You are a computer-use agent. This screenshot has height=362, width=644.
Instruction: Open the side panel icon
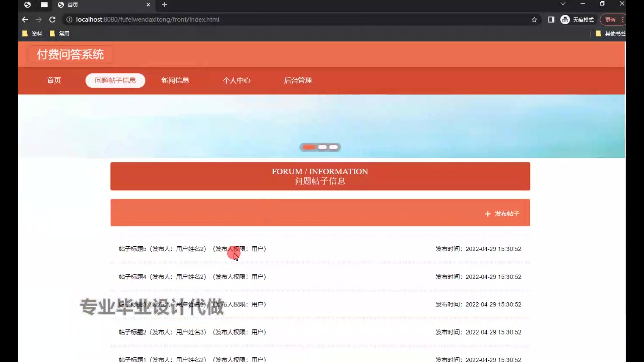(551, 20)
